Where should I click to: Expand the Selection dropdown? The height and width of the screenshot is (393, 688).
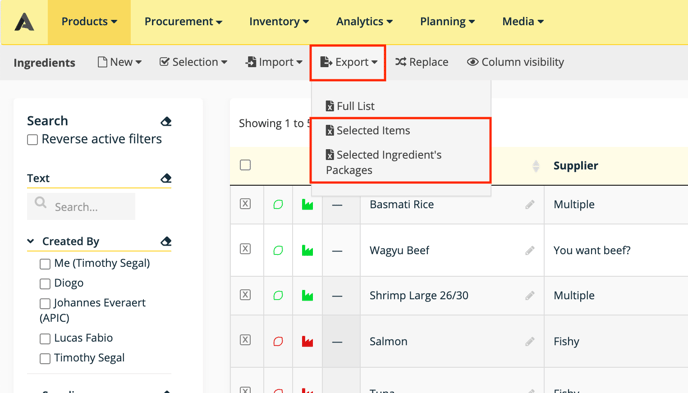pos(193,62)
